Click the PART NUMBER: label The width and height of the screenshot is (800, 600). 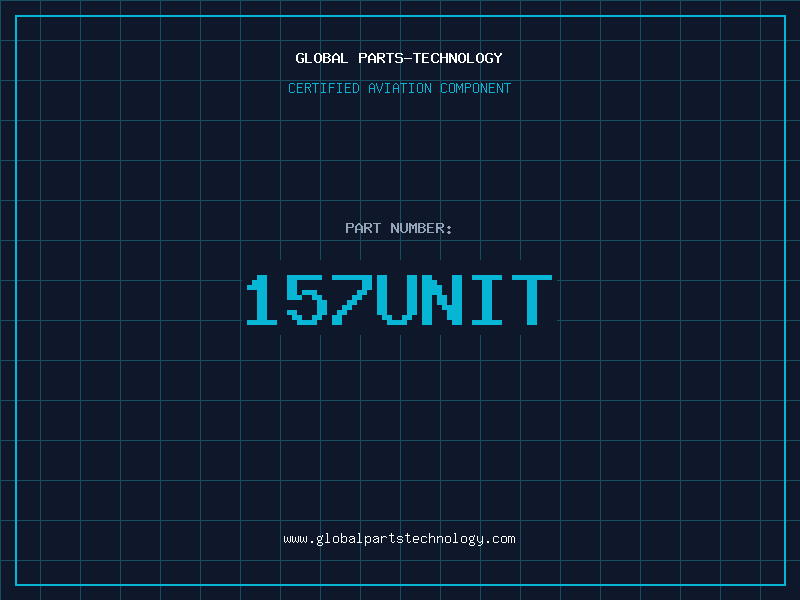coord(398,228)
